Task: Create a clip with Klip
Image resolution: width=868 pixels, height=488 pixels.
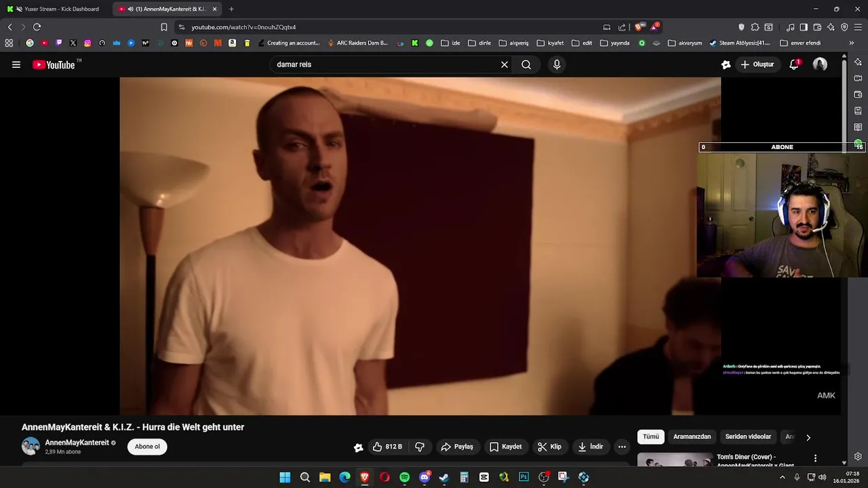Action: [x=550, y=447]
